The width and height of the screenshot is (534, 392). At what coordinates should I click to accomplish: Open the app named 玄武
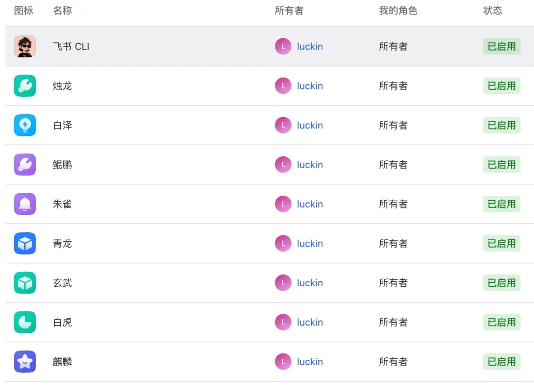click(62, 283)
